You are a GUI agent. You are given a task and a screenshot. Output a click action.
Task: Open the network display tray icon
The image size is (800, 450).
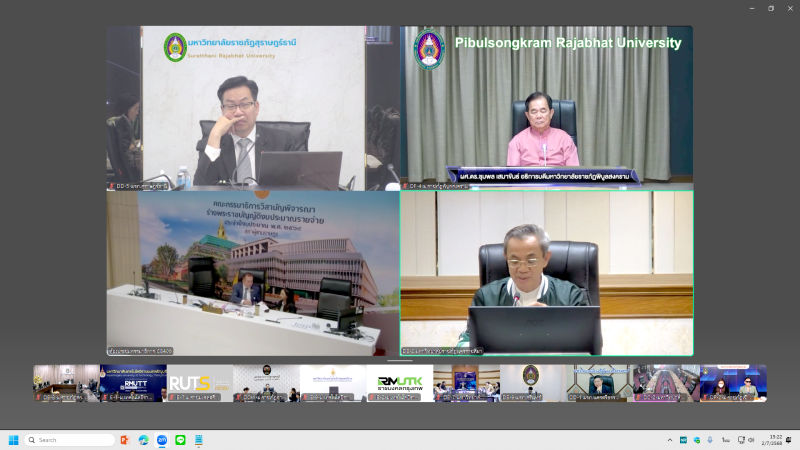coord(739,440)
